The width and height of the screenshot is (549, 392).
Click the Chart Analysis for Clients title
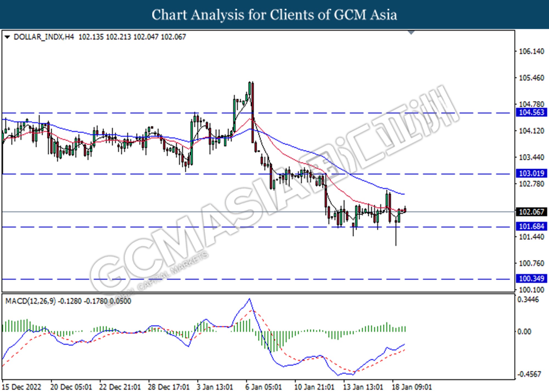coord(274,15)
